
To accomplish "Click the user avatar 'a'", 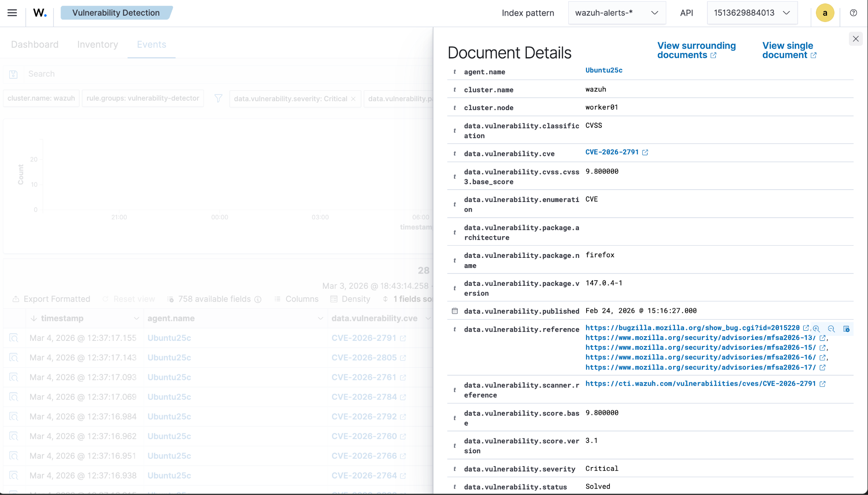I will 825,13.
